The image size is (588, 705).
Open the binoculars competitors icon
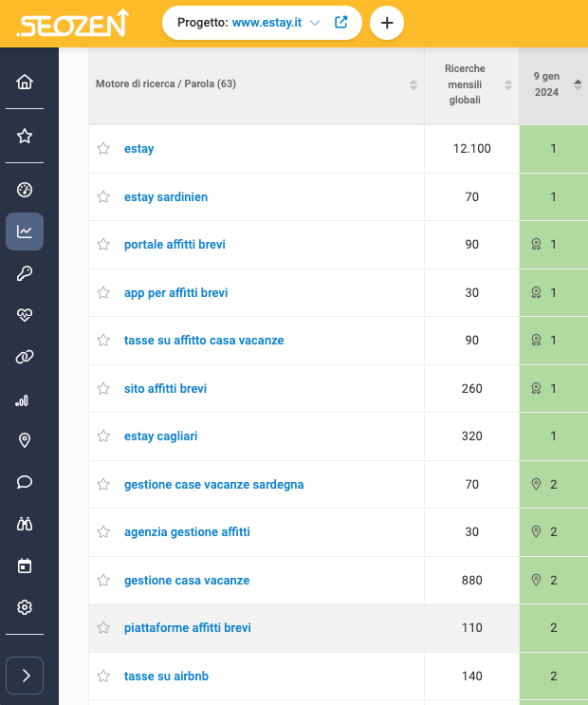[x=25, y=524]
